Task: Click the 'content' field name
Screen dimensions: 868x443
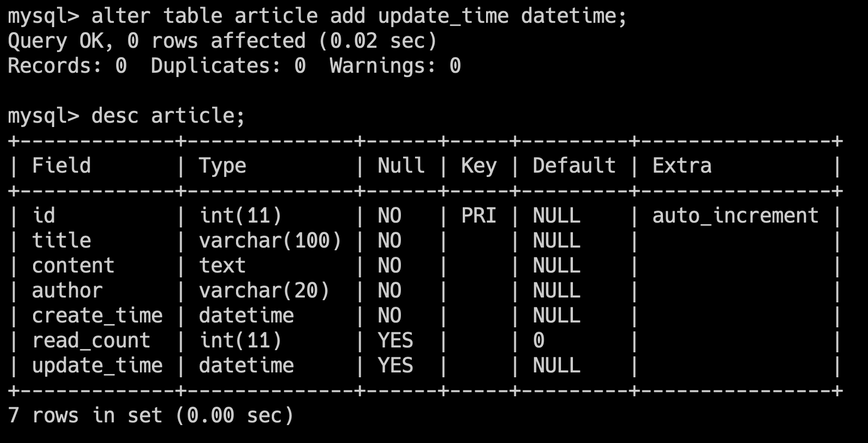Action: (73, 265)
